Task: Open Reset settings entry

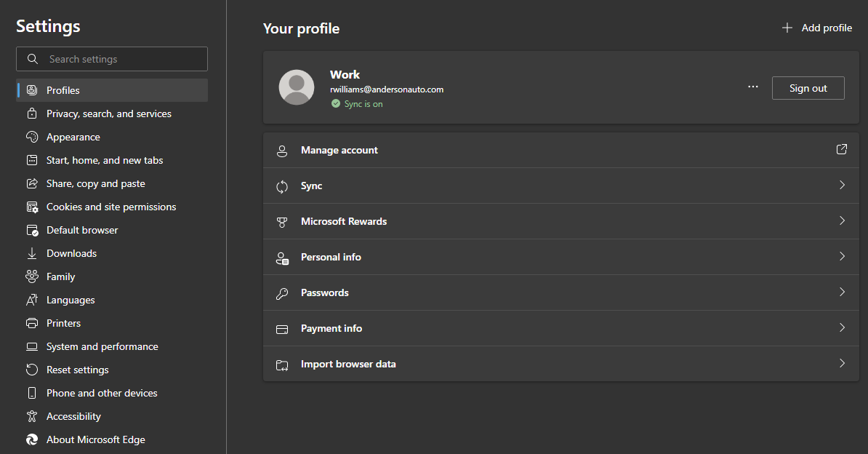Action: [113, 370]
